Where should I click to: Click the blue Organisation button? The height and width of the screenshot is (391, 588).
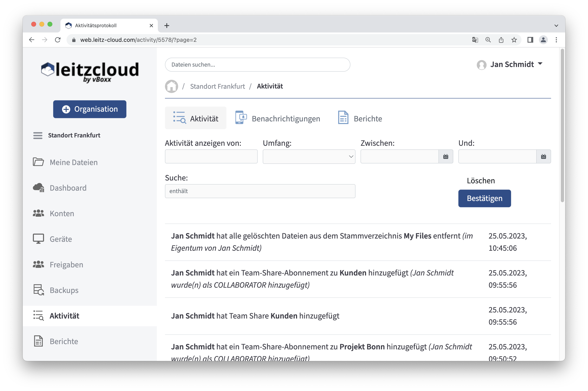[90, 109]
